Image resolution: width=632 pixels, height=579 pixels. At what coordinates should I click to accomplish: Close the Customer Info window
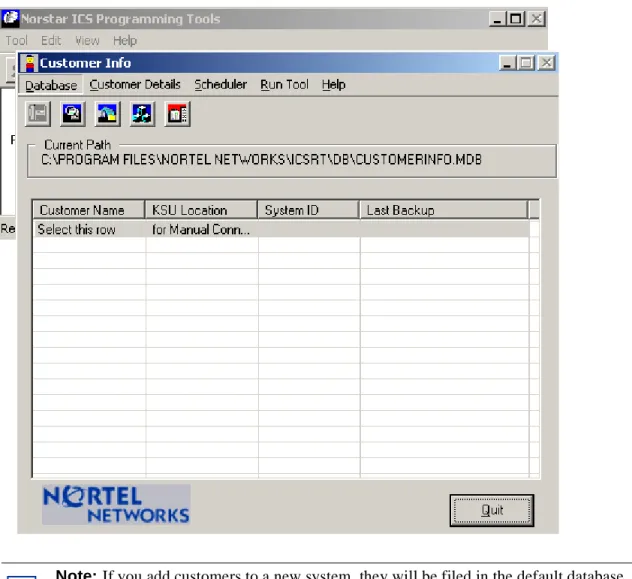[x=546, y=63]
